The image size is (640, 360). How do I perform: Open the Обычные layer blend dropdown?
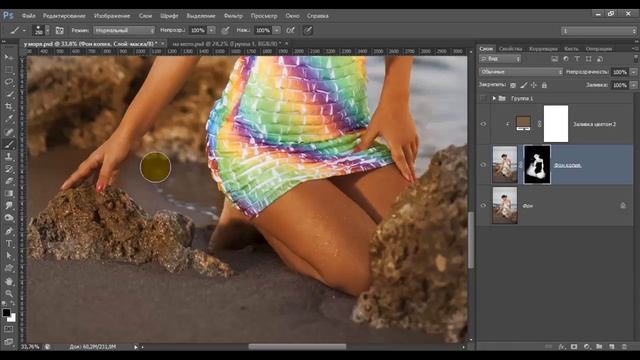521,72
